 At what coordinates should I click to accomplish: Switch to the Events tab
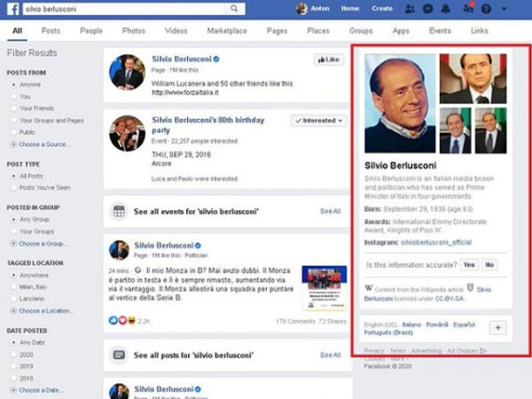click(x=440, y=31)
